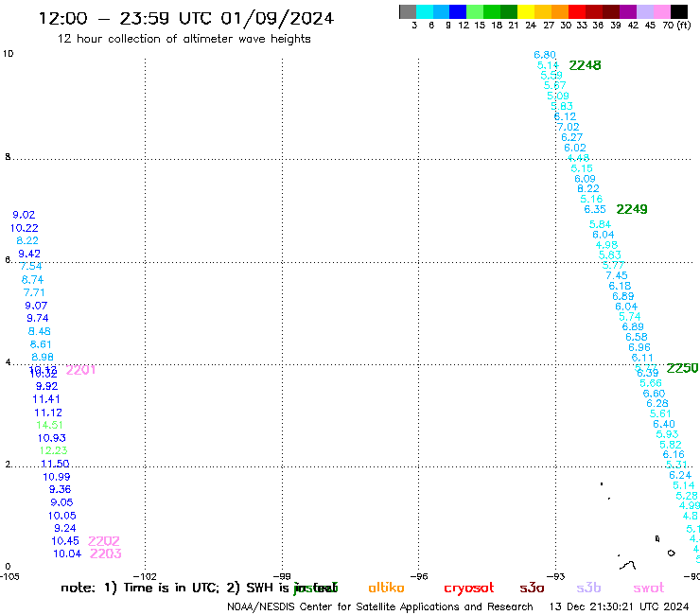Select the 's3a' satellite legend entry
Viewport: 700px width, 615px height.
click(532, 588)
